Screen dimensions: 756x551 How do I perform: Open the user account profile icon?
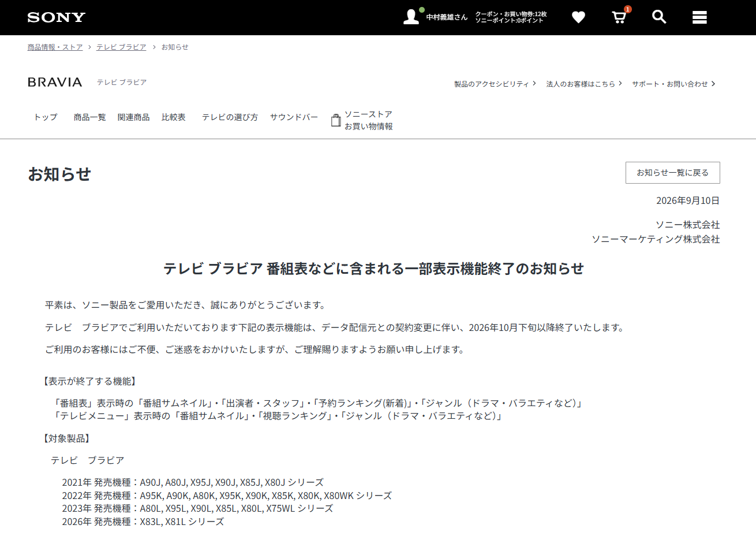[x=411, y=17]
